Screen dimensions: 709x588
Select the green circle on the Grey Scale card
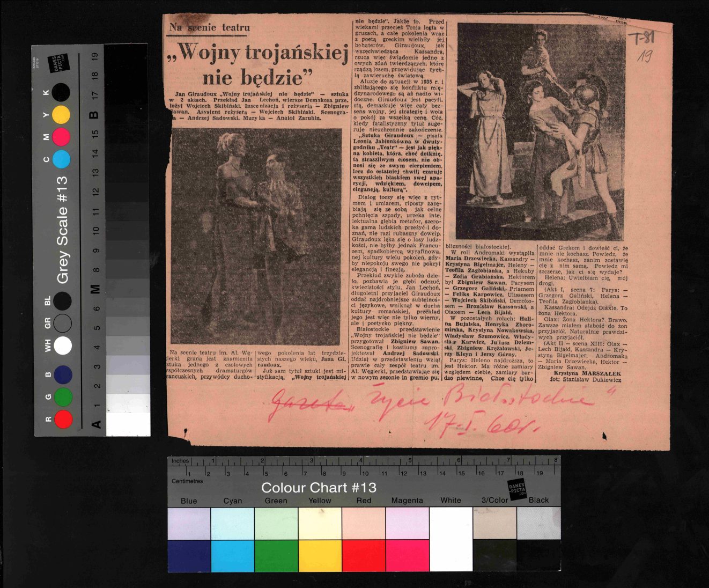click(x=63, y=397)
